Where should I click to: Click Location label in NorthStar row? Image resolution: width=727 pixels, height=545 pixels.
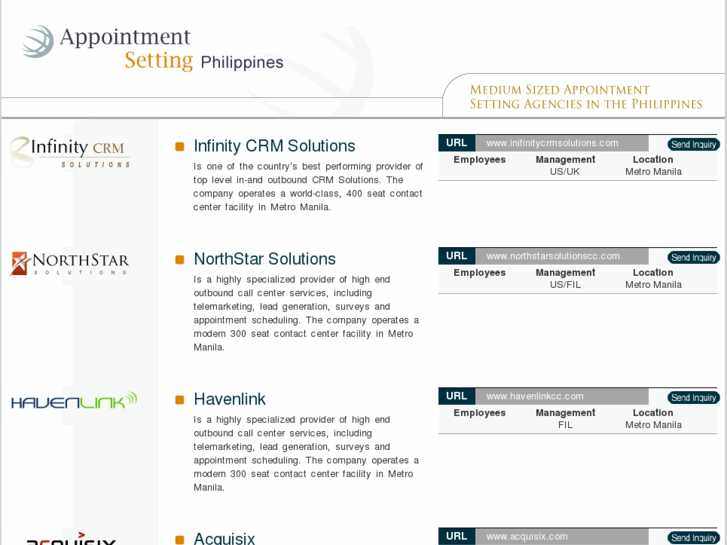pyautogui.click(x=653, y=273)
